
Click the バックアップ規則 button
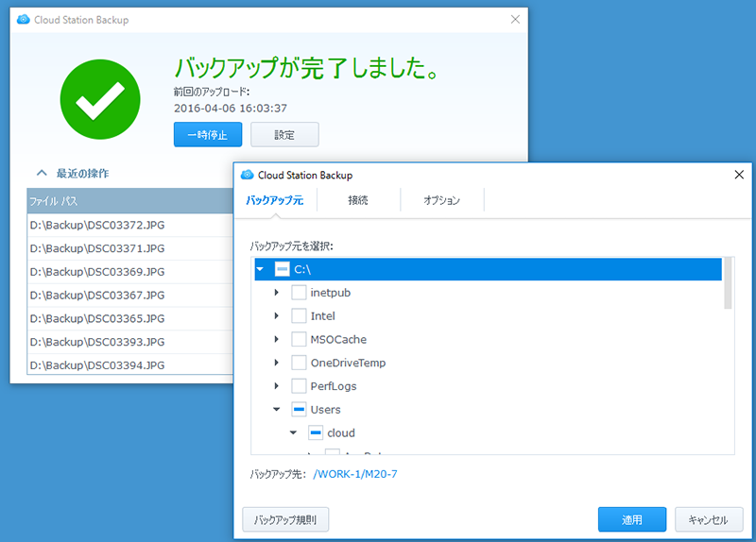tap(285, 519)
